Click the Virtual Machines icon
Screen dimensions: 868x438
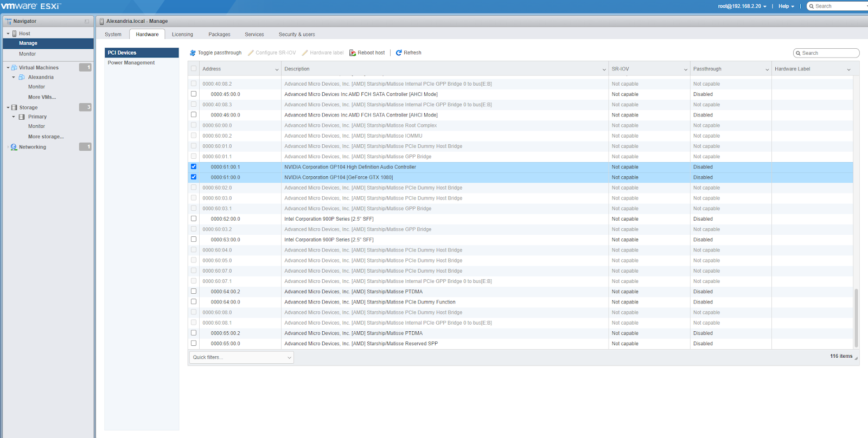(15, 68)
